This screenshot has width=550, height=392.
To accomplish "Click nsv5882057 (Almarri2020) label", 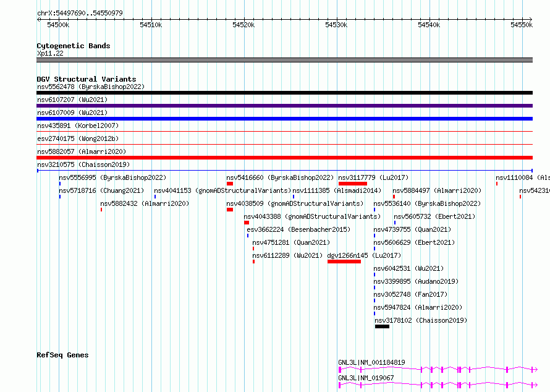I will point(82,151).
